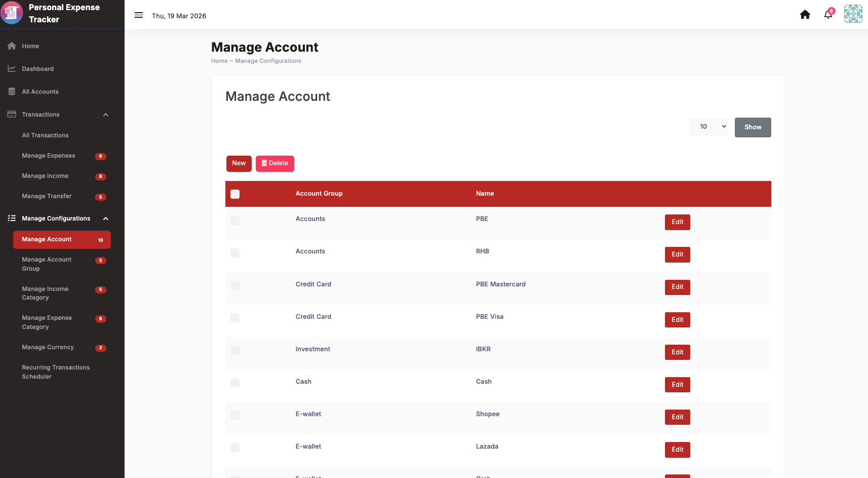The height and width of the screenshot is (478, 868).
Task: Click the gray Show button
Action: pos(753,127)
